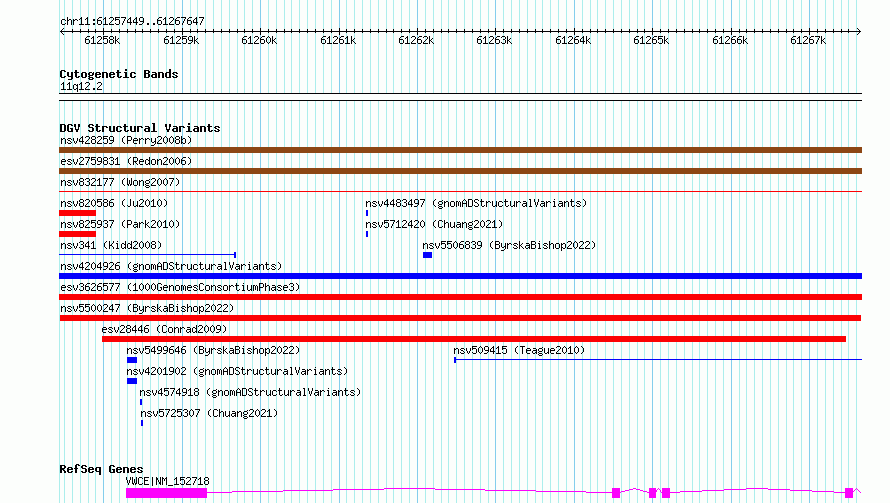This screenshot has height=503, width=890.
Task: Select the thin red Wong2007 variant line
Action: [460, 192]
